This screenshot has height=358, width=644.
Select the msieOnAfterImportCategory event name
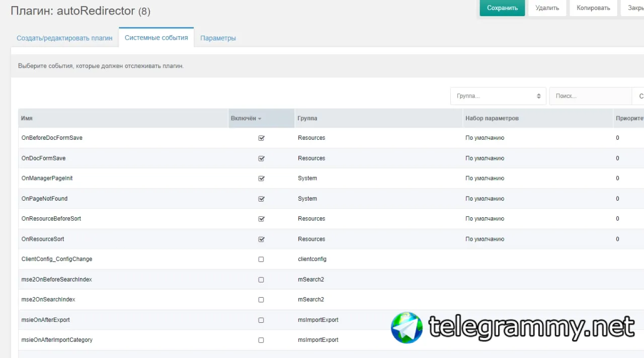[x=57, y=340]
